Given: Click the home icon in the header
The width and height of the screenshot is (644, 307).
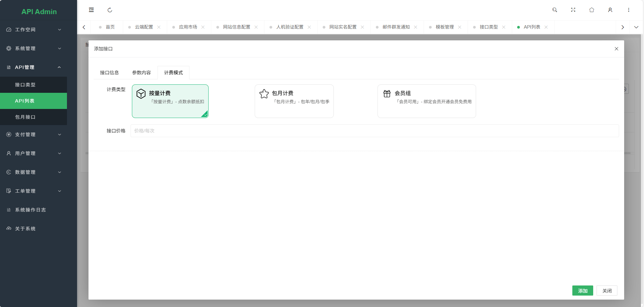Looking at the screenshot, I should coord(592,10).
